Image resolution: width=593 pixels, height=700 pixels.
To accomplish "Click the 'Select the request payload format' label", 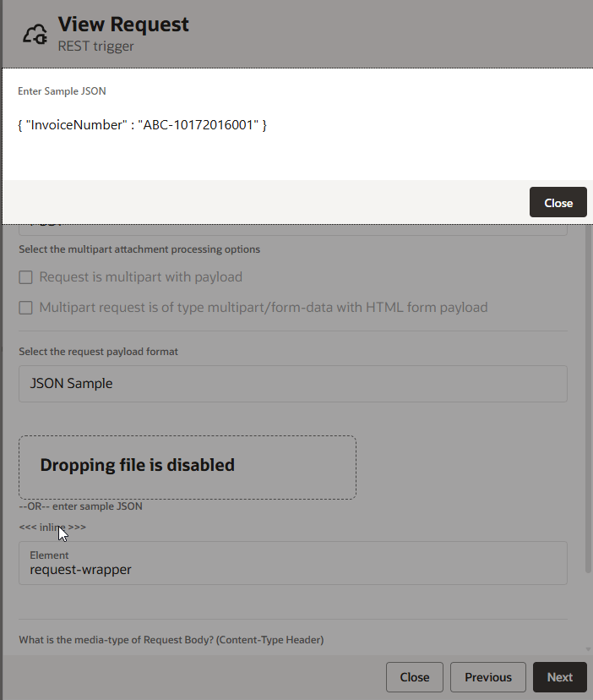I will [99, 352].
